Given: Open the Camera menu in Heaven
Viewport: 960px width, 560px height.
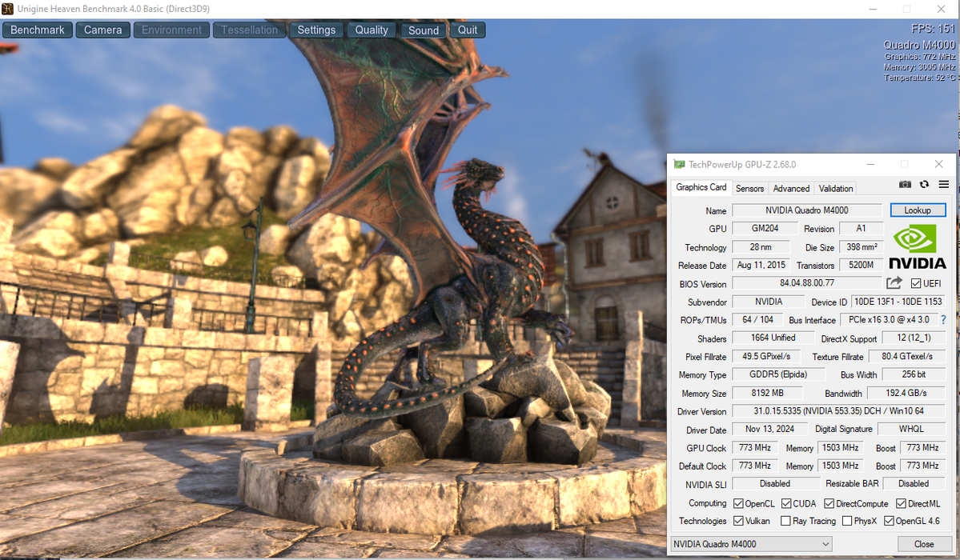Looking at the screenshot, I should (x=102, y=30).
